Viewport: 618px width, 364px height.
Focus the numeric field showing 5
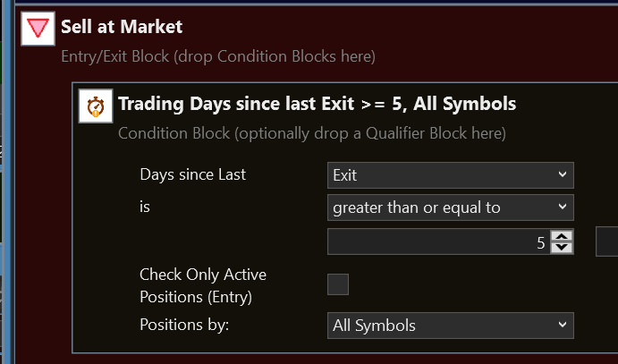click(438, 241)
